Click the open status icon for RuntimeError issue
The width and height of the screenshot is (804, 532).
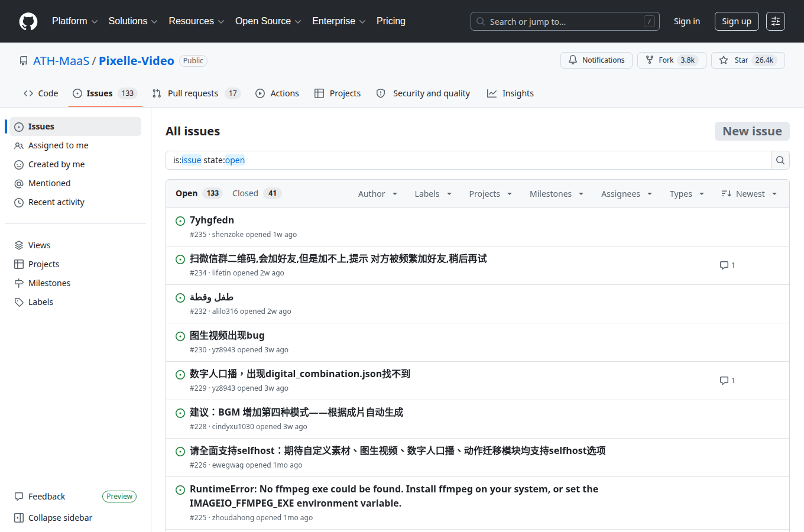pos(180,490)
